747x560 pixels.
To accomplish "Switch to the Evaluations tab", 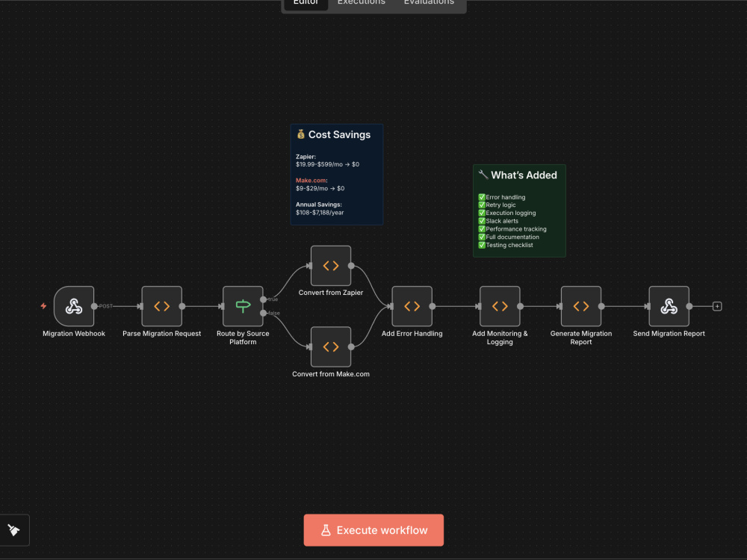I will coord(429,3).
